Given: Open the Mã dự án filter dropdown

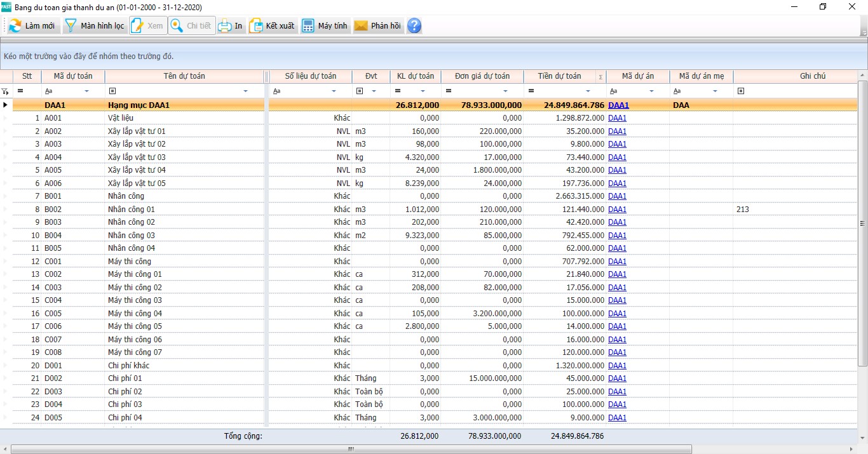Looking at the screenshot, I should [x=651, y=91].
